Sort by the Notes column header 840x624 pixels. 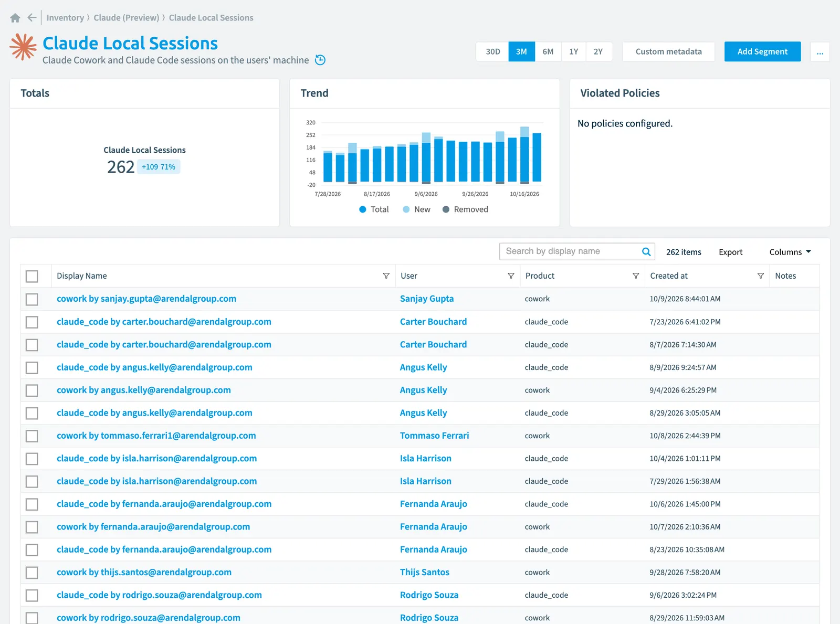click(x=785, y=276)
